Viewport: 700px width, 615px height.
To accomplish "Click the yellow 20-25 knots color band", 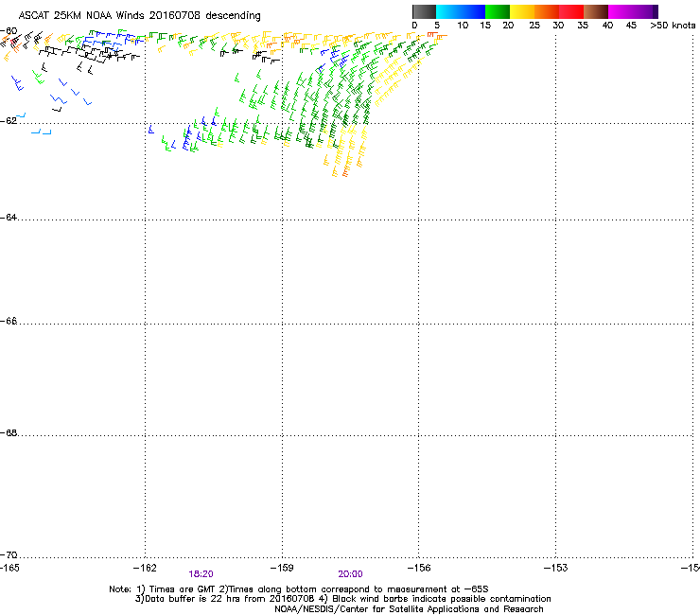I will [522, 11].
